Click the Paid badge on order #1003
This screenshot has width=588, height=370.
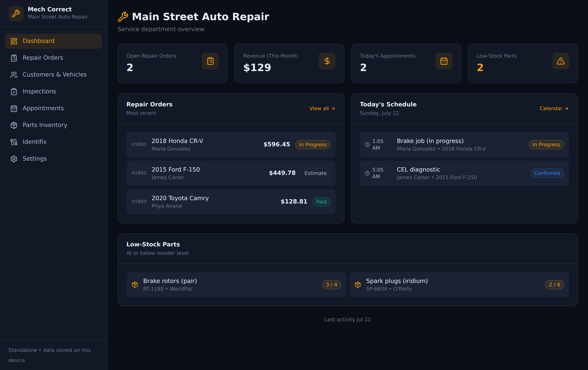[321, 202]
